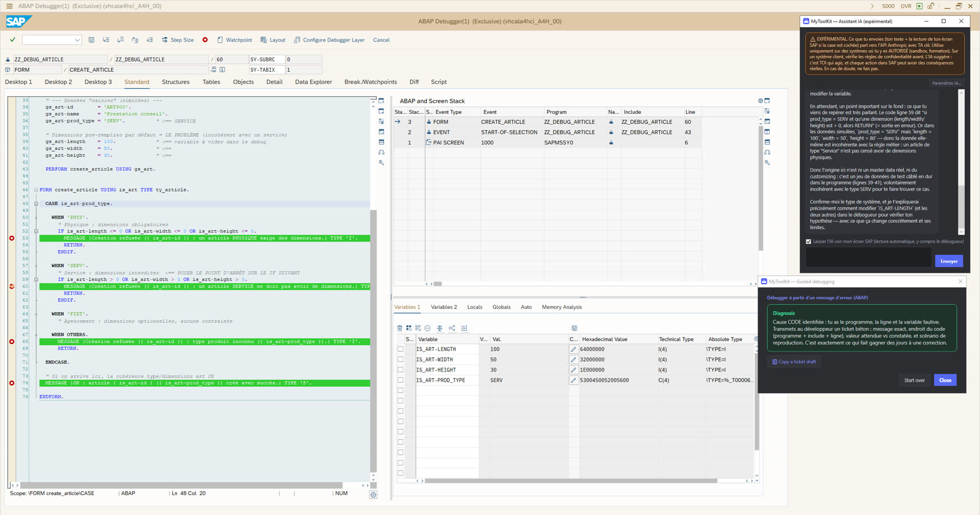Click the Save layout icon in debugger toolbar
This screenshot has height=515, width=980.
point(91,40)
